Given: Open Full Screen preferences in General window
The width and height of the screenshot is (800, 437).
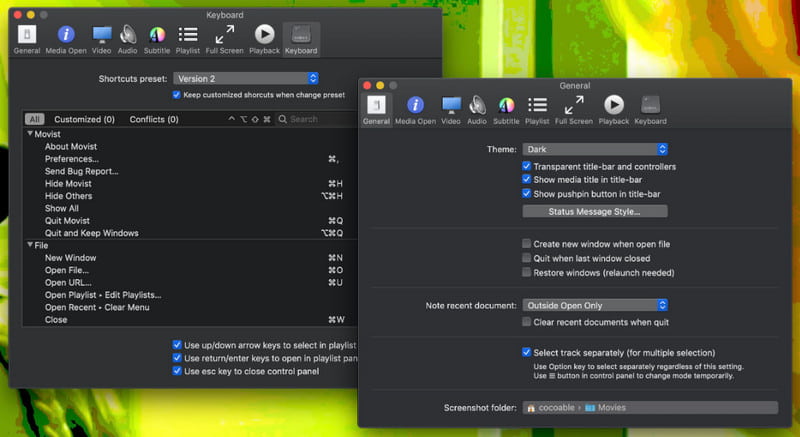Looking at the screenshot, I should [x=574, y=108].
